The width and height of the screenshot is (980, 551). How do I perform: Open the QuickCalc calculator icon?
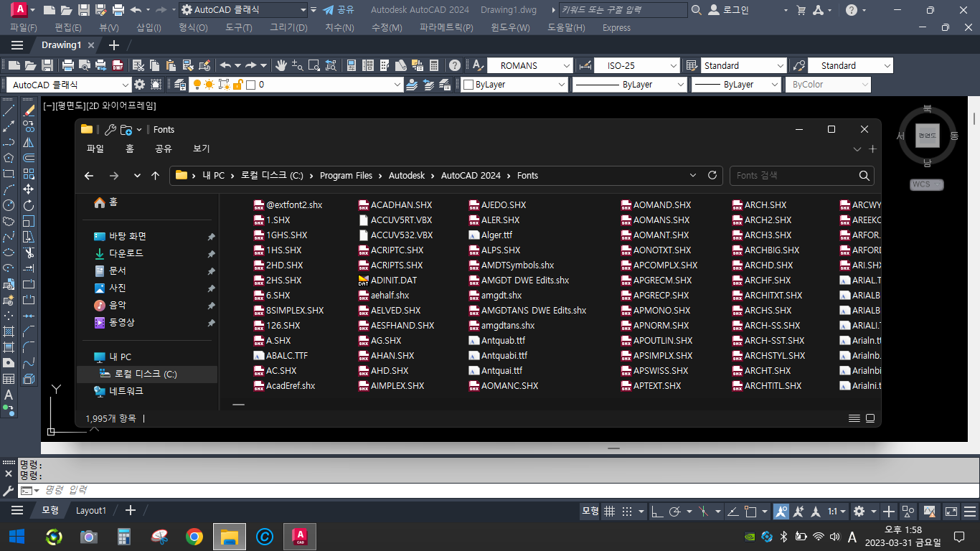pyautogui.click(x=434, y=65)
